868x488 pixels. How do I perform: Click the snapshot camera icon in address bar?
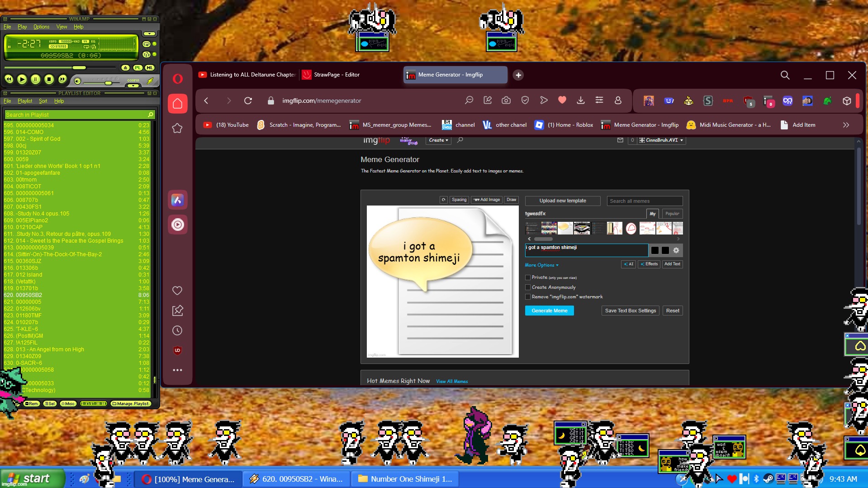point(506,100)
